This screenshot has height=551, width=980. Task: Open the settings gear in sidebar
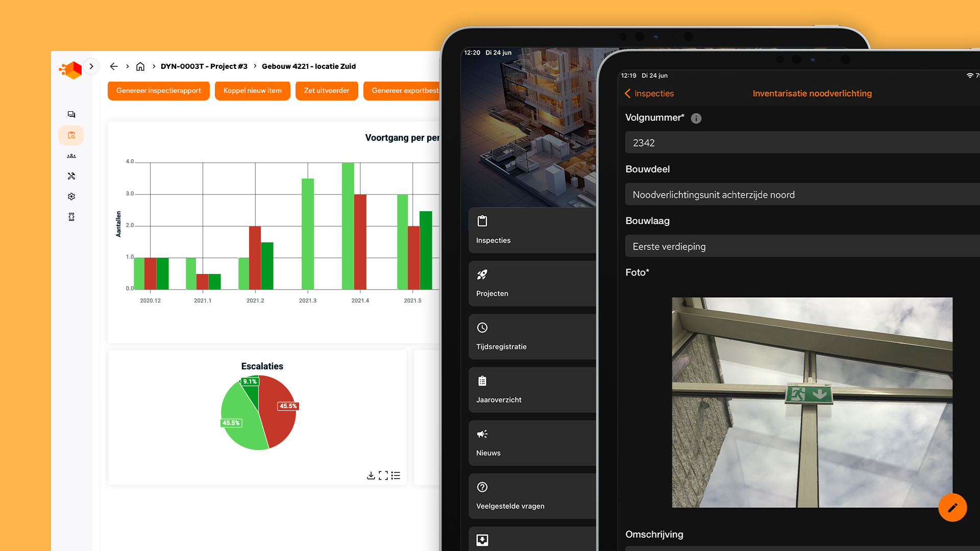pyautogui.click(x=71, y=196)
